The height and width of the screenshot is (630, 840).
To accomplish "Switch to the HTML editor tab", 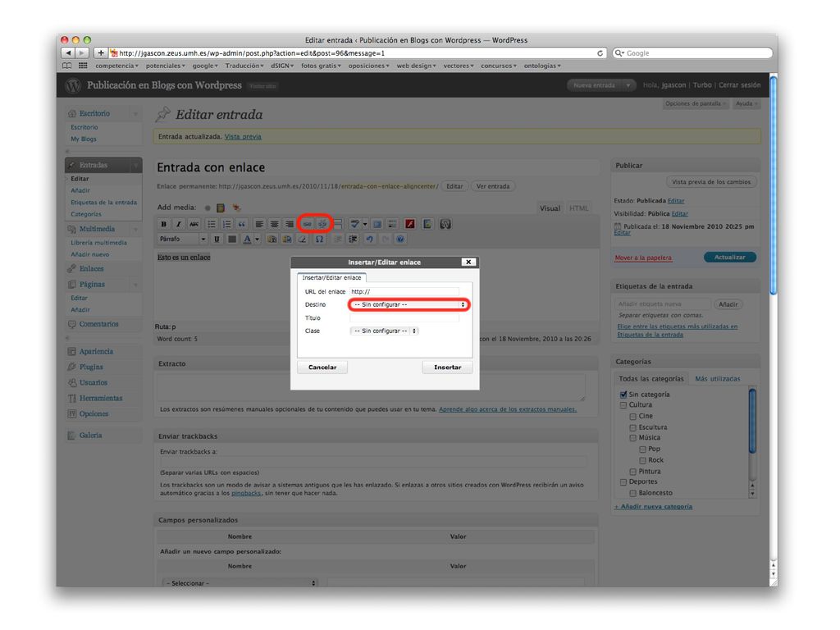I will pyautogui.click(x=578, y=208).
